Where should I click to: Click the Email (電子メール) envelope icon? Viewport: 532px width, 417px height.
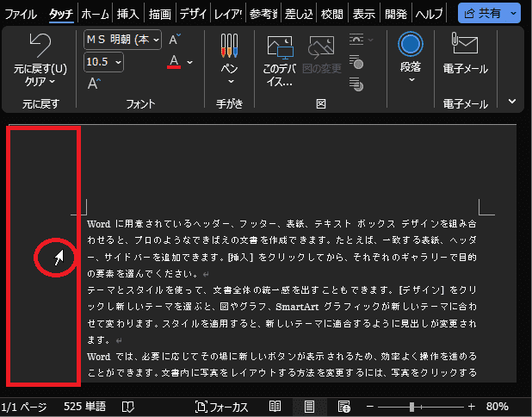pos(465,45)
